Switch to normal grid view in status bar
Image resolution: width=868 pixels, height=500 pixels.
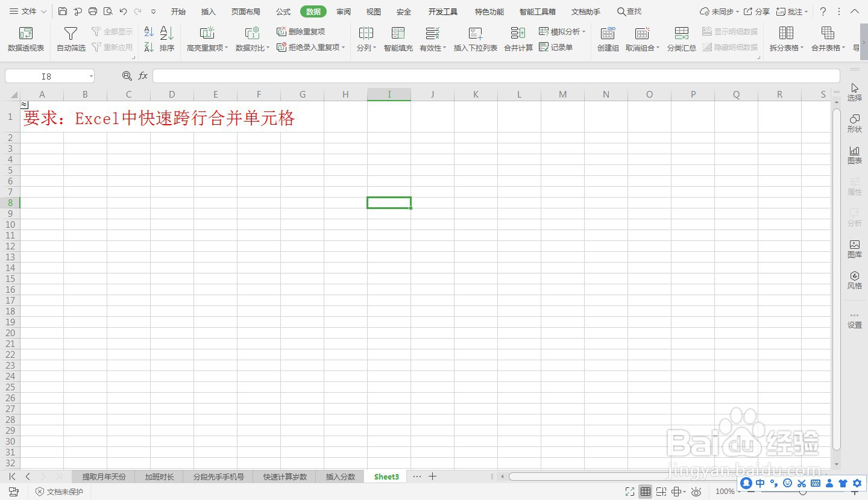(x=646, y=492)
